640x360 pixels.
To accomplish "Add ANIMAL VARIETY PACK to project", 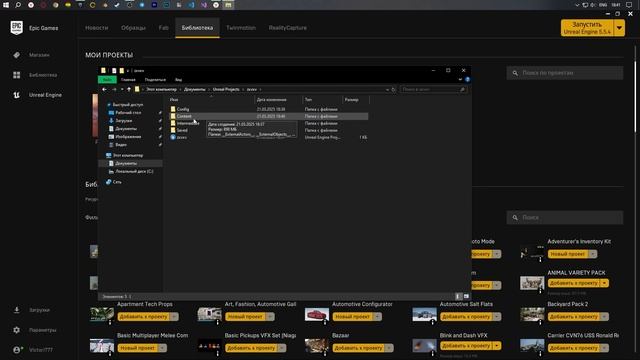I will (x=574, y=283).
